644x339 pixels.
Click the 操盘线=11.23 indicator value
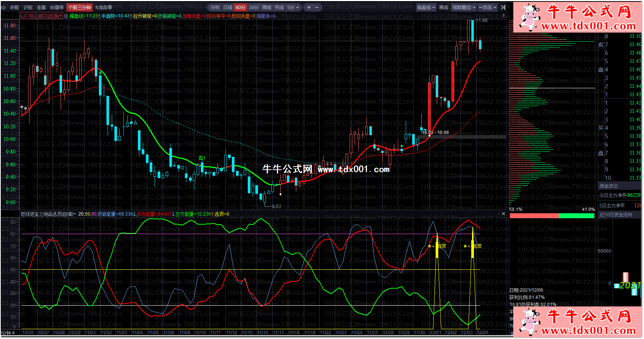pos(84,16)
